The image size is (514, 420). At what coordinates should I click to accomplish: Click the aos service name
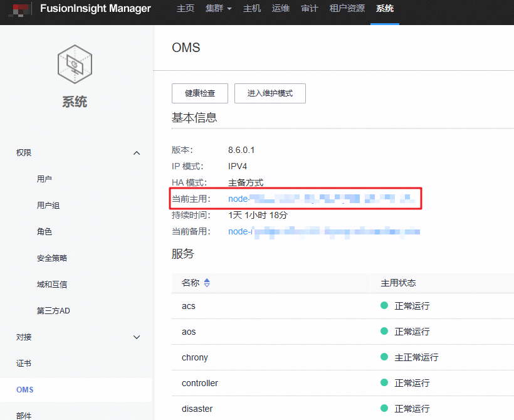[189, 332]
